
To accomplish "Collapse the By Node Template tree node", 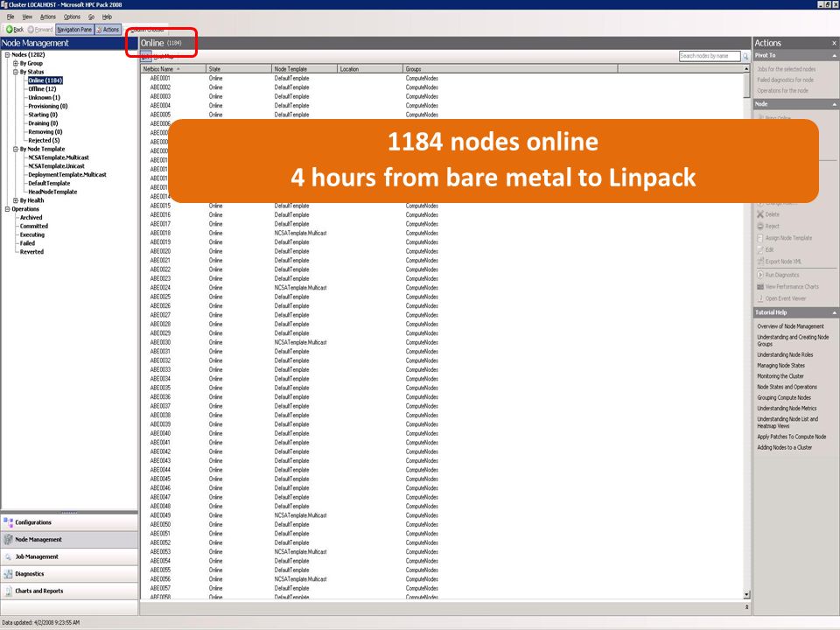I will 16,149.
